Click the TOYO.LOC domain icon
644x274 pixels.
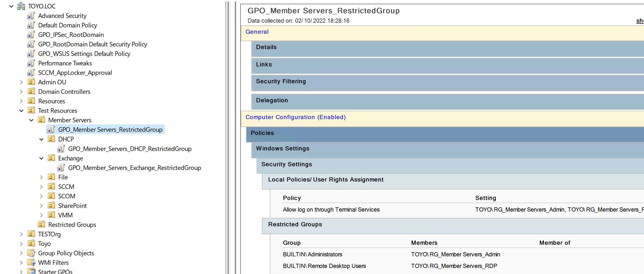pyautogui.click(x=21, y=6)
